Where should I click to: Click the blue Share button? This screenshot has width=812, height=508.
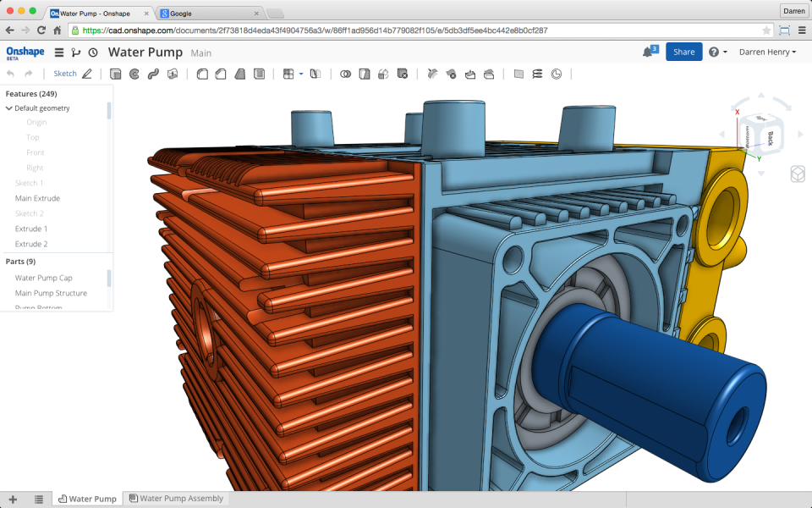[683, 52]
